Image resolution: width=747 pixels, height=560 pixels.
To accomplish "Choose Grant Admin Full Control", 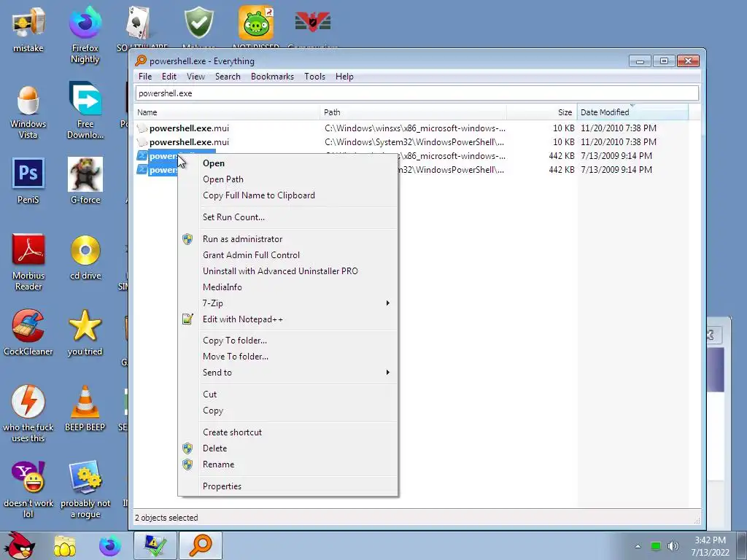I will [x=288, y=255].
